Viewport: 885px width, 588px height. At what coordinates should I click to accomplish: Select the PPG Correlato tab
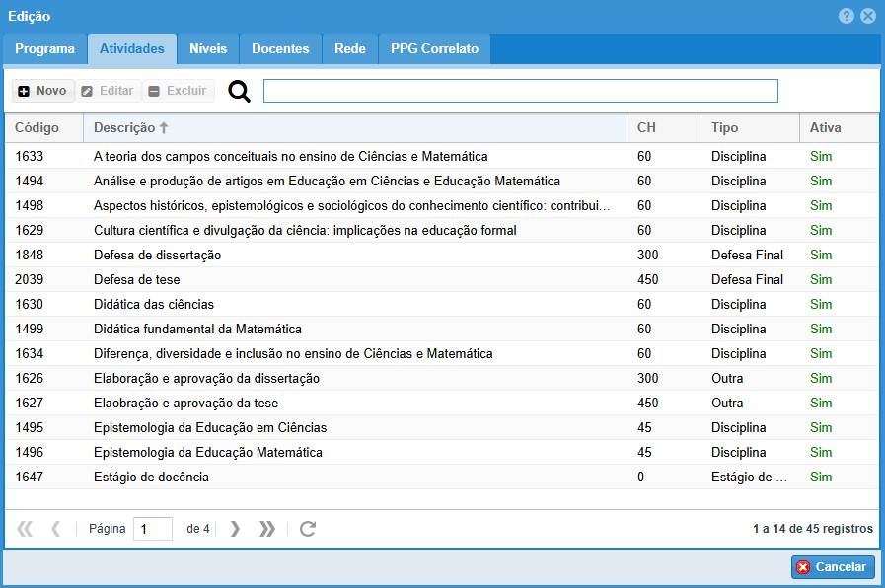pos(434,48)
